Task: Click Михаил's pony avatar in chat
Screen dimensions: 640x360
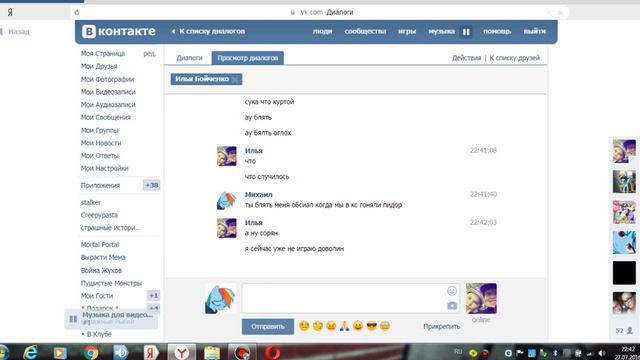Action: [x=227, y=200]
